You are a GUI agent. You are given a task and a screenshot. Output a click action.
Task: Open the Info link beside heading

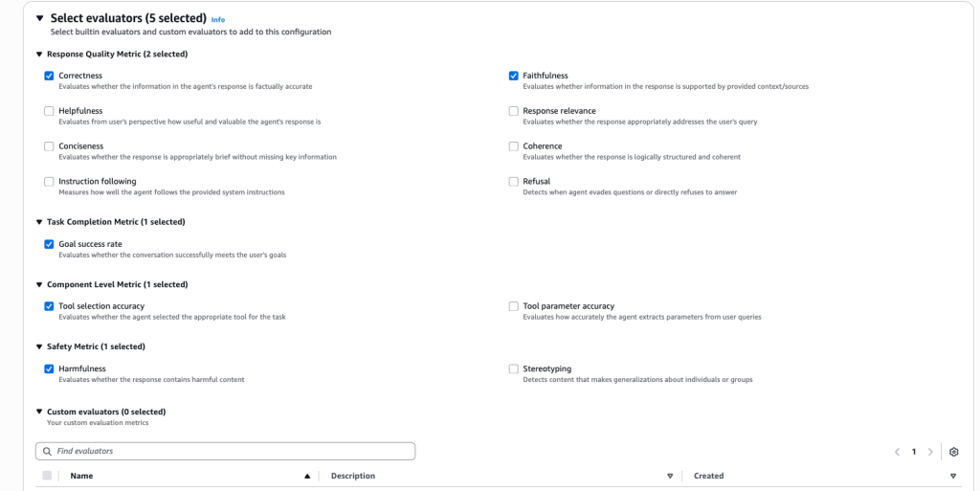(x=218, y=19)
